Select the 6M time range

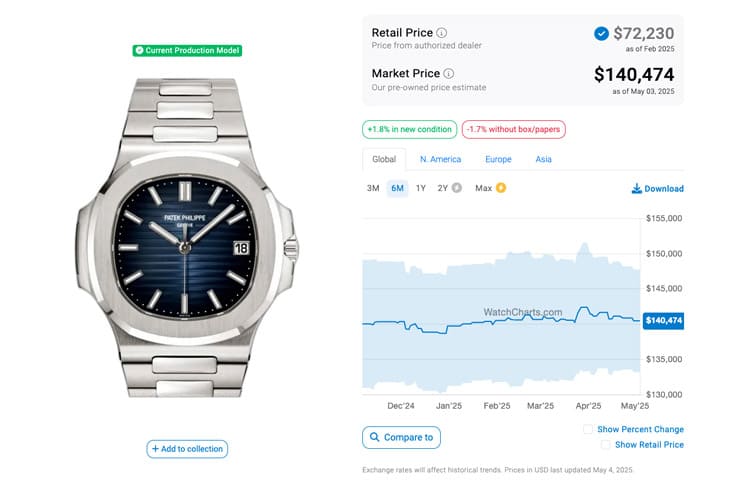coord(397,188)
